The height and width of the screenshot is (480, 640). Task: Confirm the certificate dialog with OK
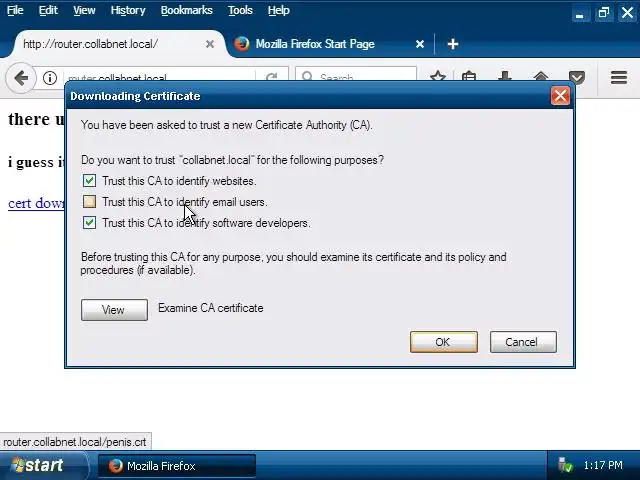444,342
